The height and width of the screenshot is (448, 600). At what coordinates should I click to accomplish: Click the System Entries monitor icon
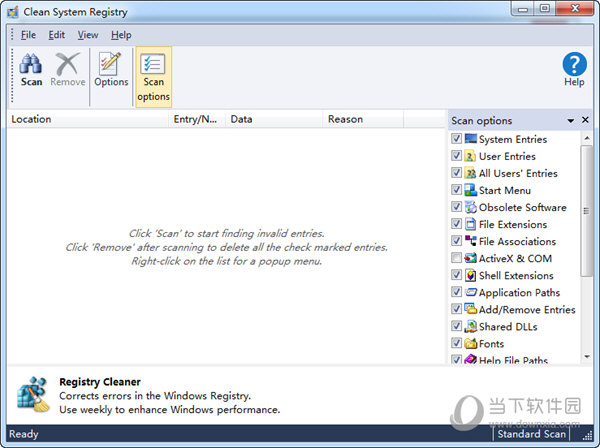click(470, 138)
